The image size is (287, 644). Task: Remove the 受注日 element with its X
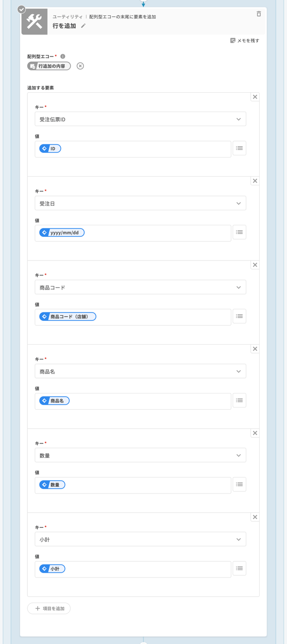[x=255, y=181]
